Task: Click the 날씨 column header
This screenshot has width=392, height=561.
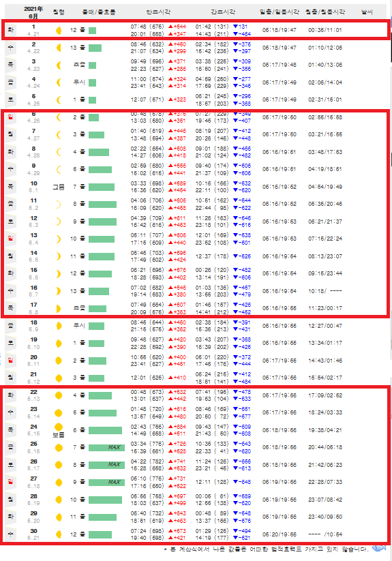Action: 367,12
